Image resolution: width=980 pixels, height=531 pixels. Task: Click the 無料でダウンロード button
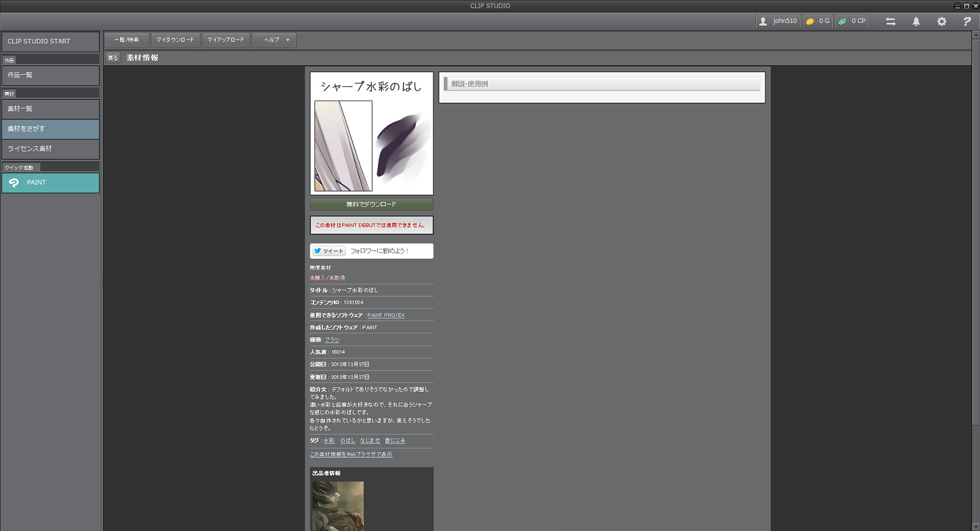tap(372, 204)
